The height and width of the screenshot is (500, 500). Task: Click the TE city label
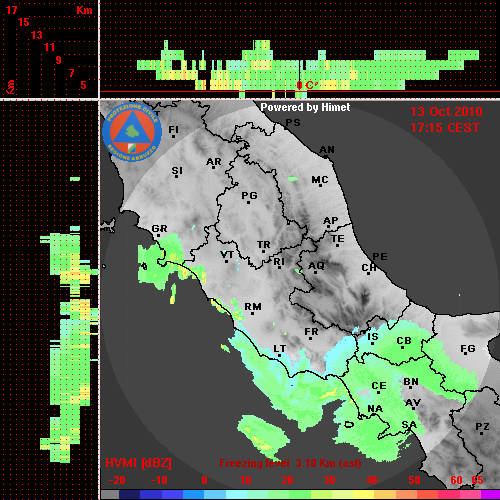[x=338, y=239]
